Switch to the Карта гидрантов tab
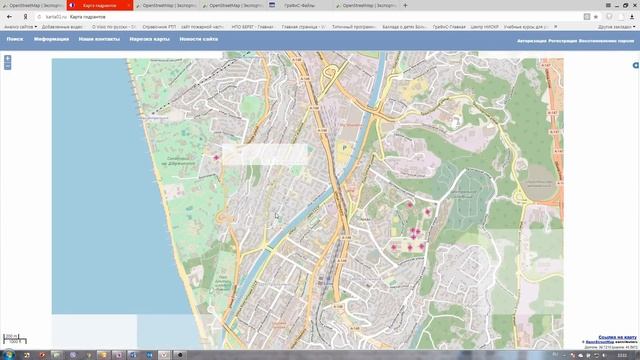The height and width of the screenshot is (360, 640). point(100,5)
